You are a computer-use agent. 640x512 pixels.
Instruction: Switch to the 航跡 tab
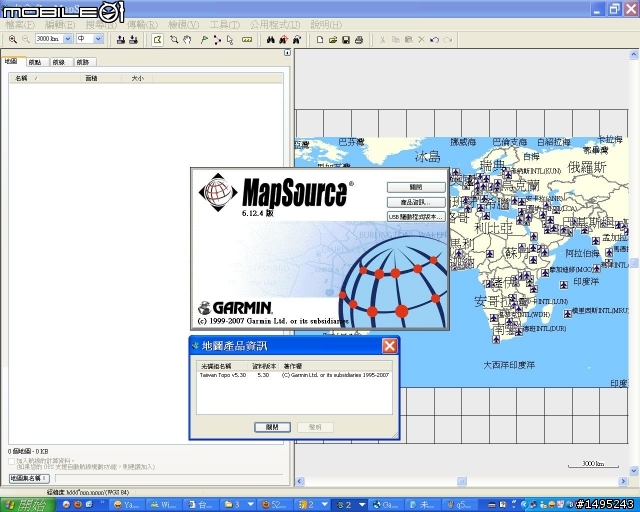pos(83,62)
